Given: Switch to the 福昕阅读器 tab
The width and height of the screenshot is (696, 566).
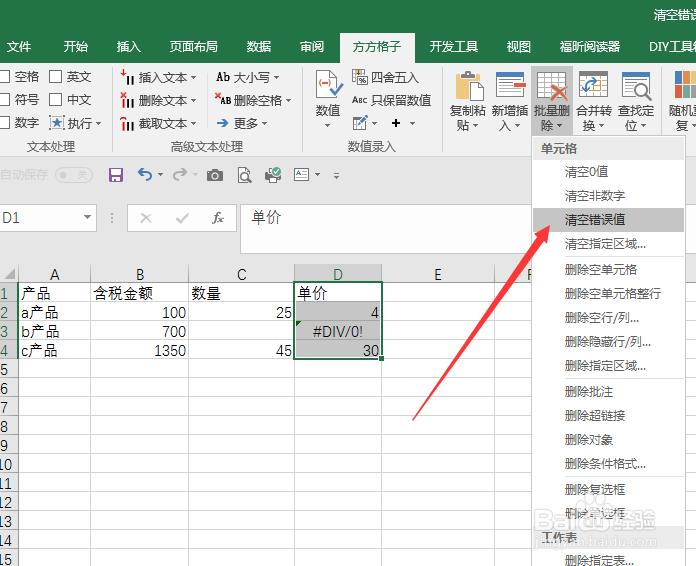Looking at the screenshot, I should (589, 47).
